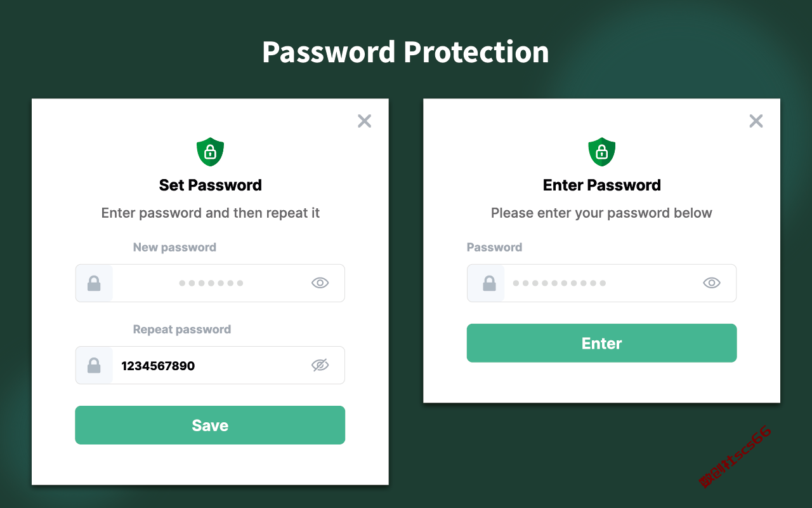Focus the Repeat password field showing 1234567890
The image size is (812, 508).
210,365
